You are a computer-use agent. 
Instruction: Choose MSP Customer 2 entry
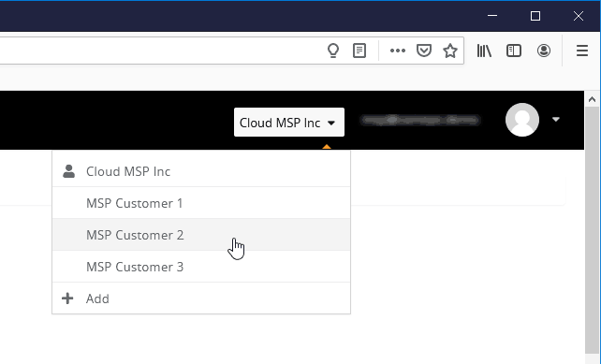201,235
